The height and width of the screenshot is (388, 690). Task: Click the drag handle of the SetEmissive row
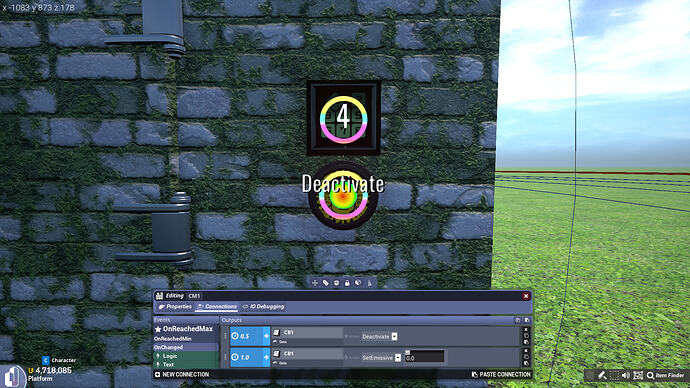pyautogui.click(x=225, y=357)
